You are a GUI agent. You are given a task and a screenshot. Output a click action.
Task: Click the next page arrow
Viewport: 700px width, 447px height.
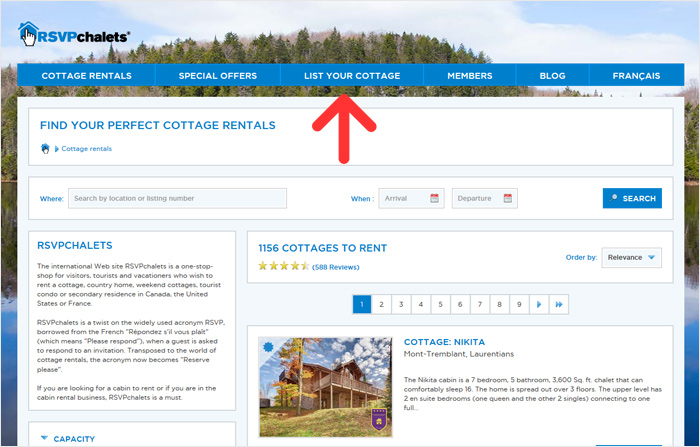(539, 305)
